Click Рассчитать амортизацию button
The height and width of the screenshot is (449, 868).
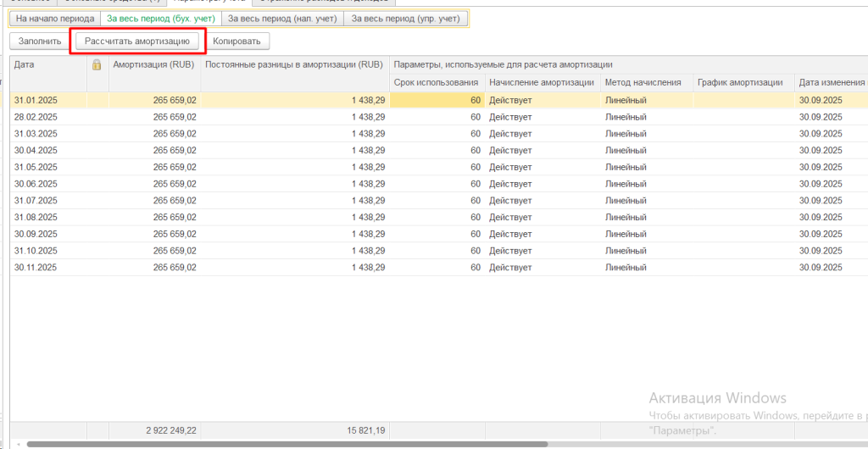[137, 41]
